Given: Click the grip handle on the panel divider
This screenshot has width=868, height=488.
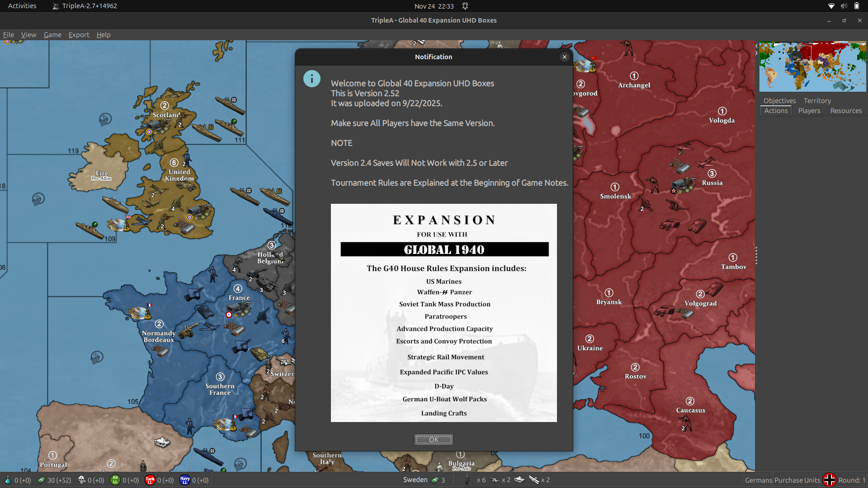Looking at the screenshot, I should point(756,255).
